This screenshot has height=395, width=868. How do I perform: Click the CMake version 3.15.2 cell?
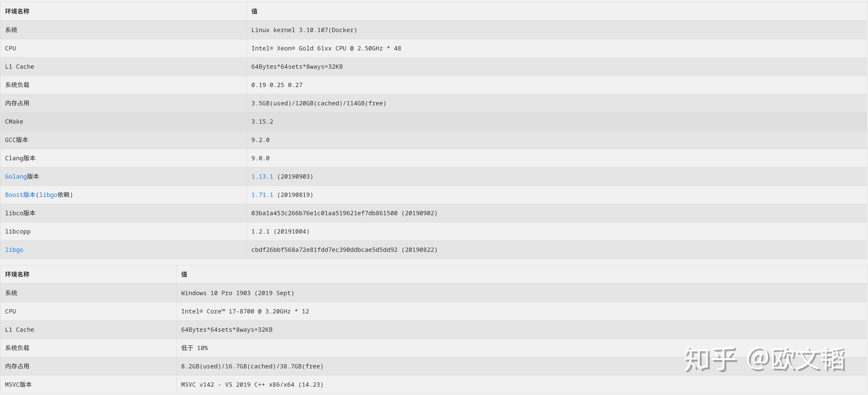(262, 122)
